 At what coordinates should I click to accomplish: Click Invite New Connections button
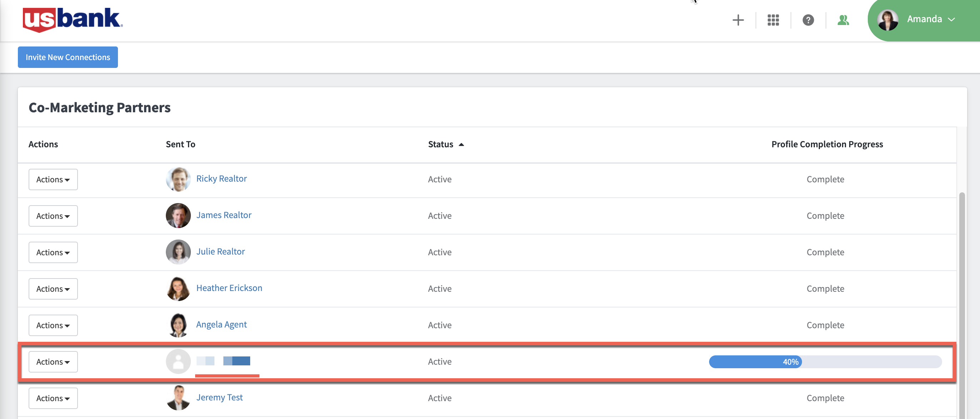68,57
